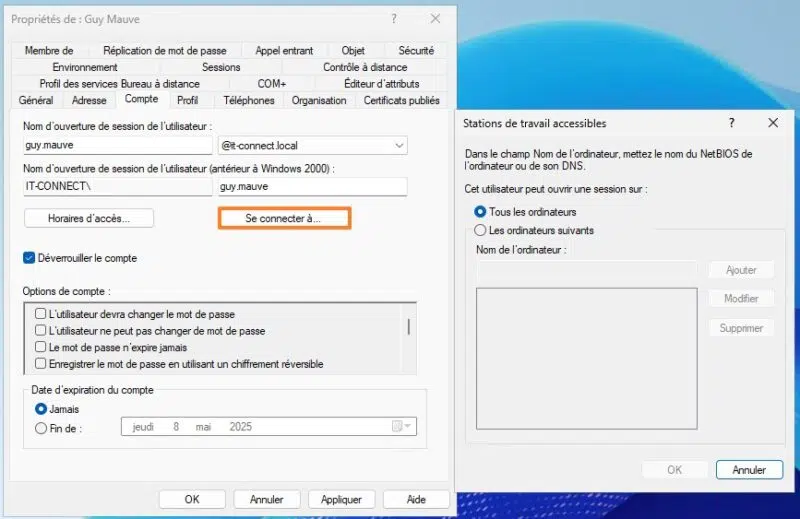Screen dimensions: 800x519
Task: Click month mai in expiration date
Action: click(x=203, y=427)
